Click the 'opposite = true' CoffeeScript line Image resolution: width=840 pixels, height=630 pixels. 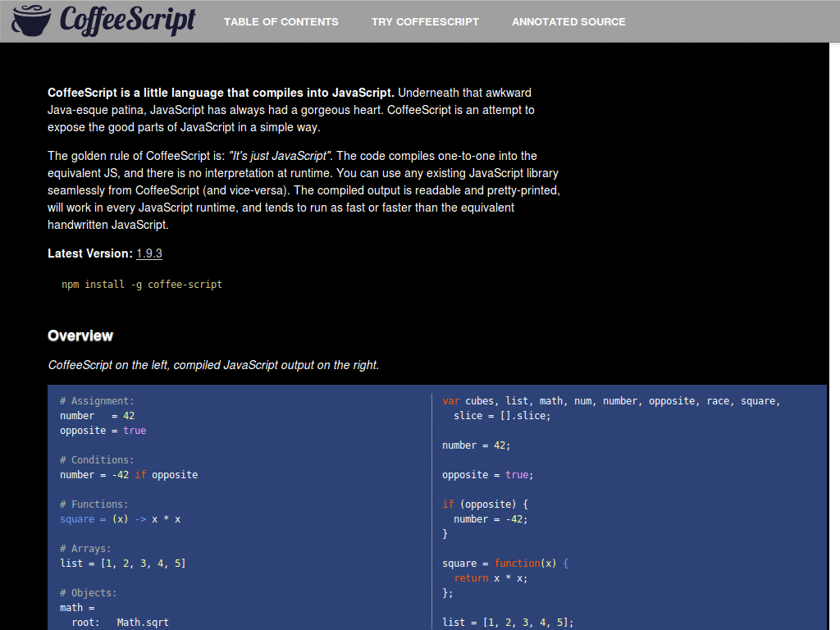pos(103,431)
